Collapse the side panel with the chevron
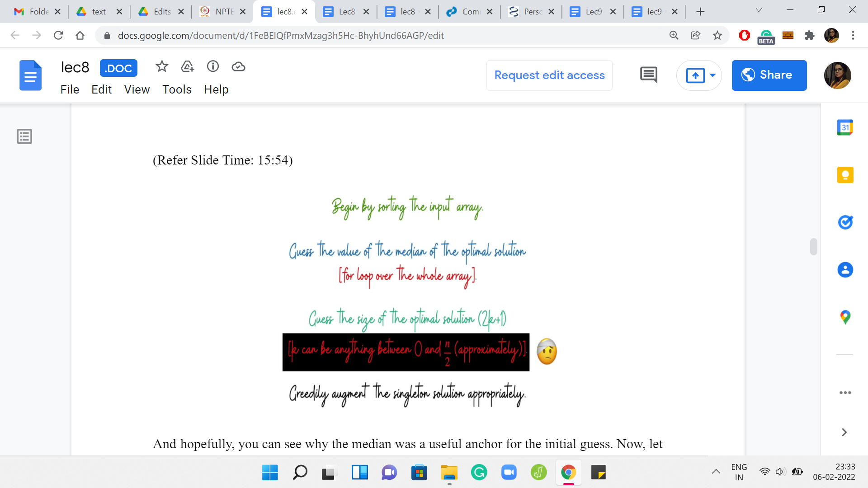The width and height of the screenshot is (868, 488). coord(844,432)
